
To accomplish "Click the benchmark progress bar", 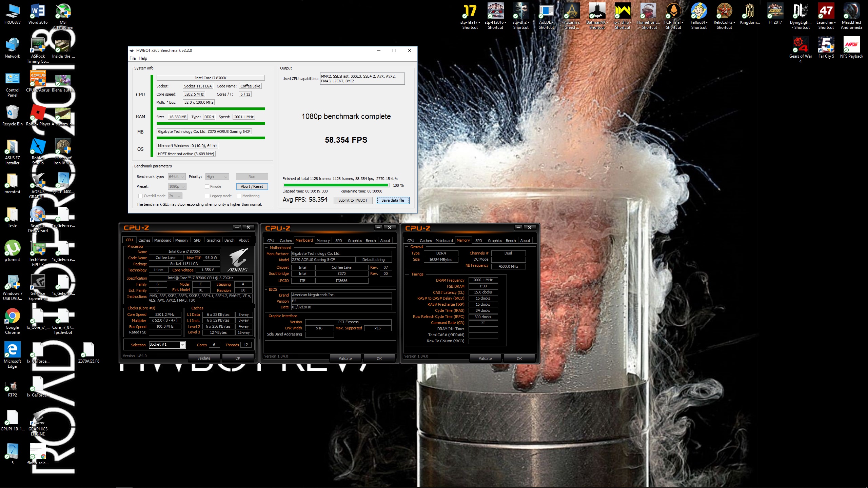I will [x=336, y=185].
